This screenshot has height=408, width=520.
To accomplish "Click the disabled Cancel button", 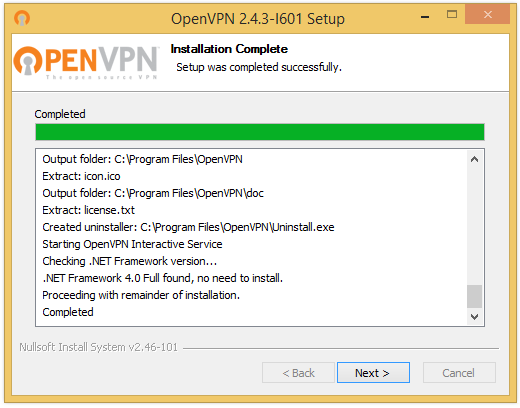I will tap(459, 372).
